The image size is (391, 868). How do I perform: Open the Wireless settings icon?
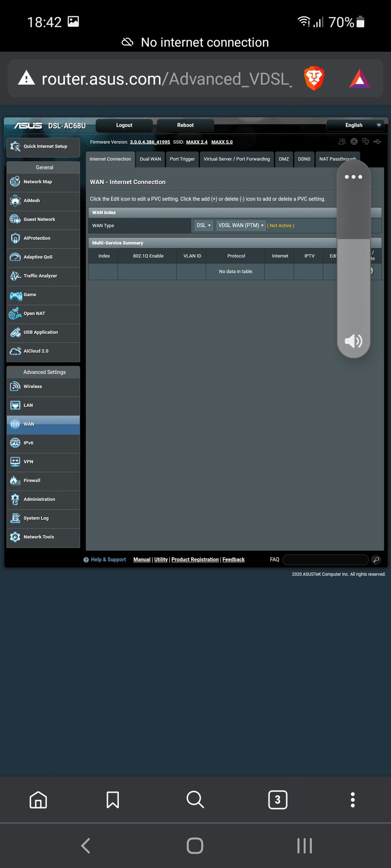coord(15,387)
